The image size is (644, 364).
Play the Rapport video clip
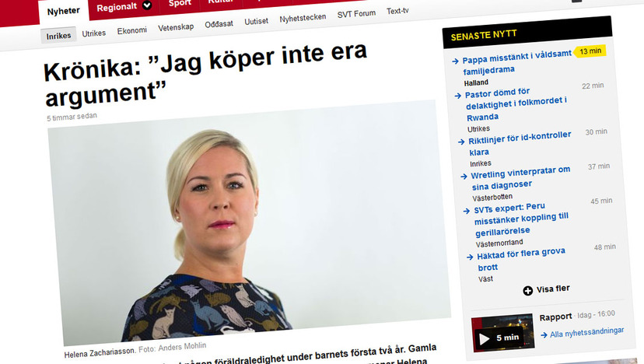point(502,333)
